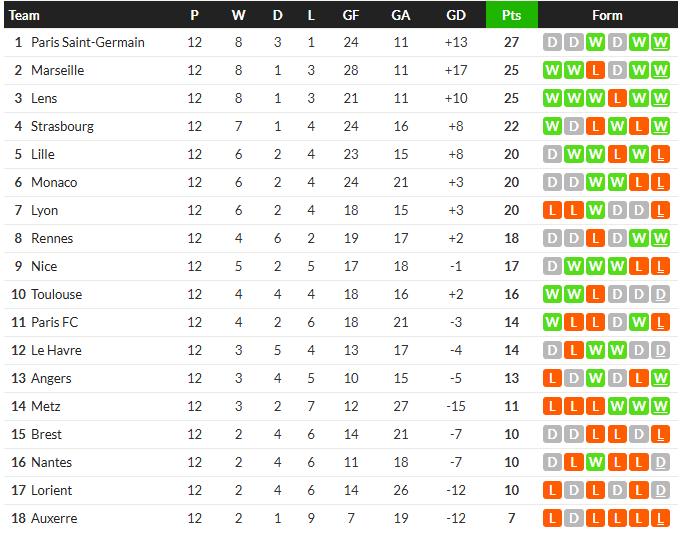The width and height of the screenshot is (683, 539).
Task: Click Lille's first grey D form badge
Action: [552, 154]
